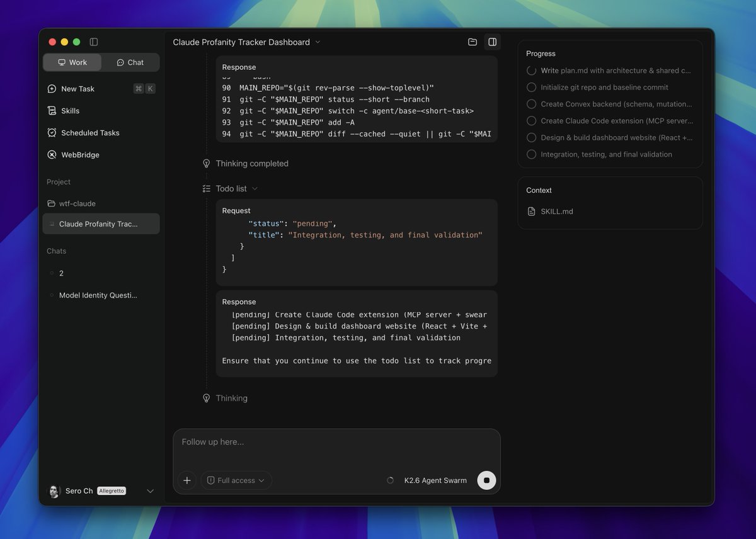
Task: Click the Progress panel heading
Action: pos(541,54)
